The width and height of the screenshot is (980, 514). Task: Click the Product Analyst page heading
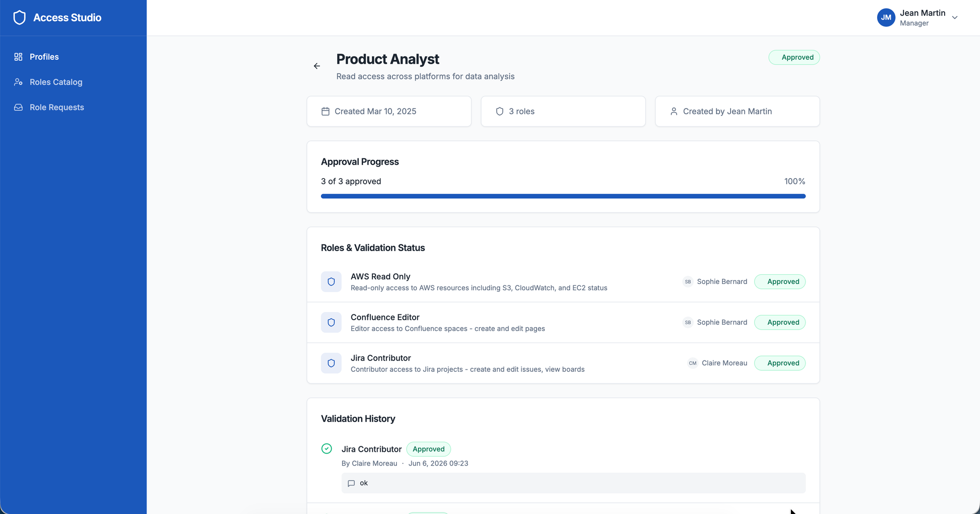click(x=388, y=59)
